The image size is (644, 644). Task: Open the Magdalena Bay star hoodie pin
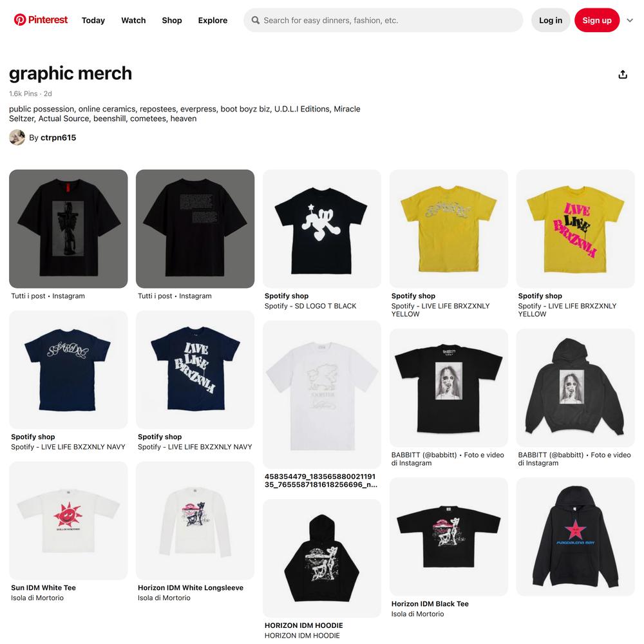click(575, 536)
